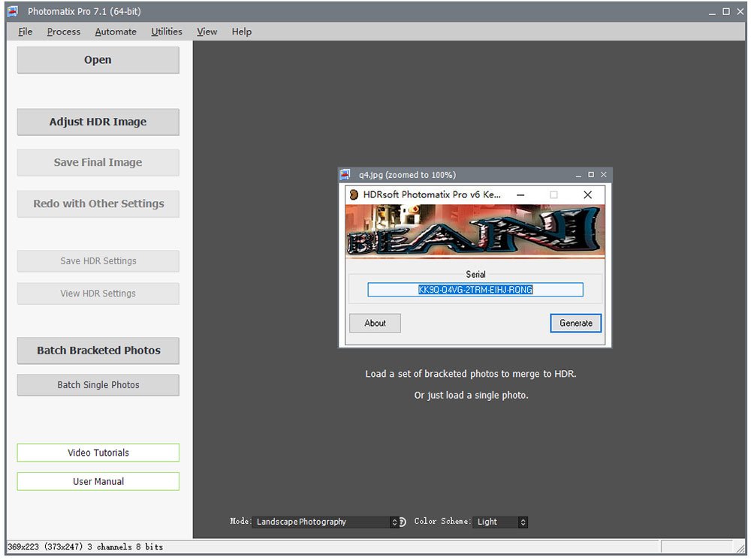Minimize the Photomatix Pro main window
The width and height of the screenshot is (751, 560).
point(712,11)
